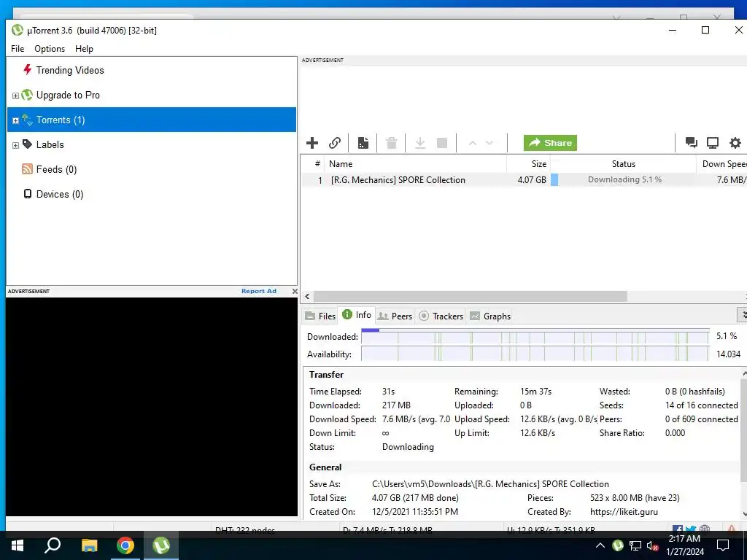Click the Windows Start button
747x560 pixels.
pos(18,545)
